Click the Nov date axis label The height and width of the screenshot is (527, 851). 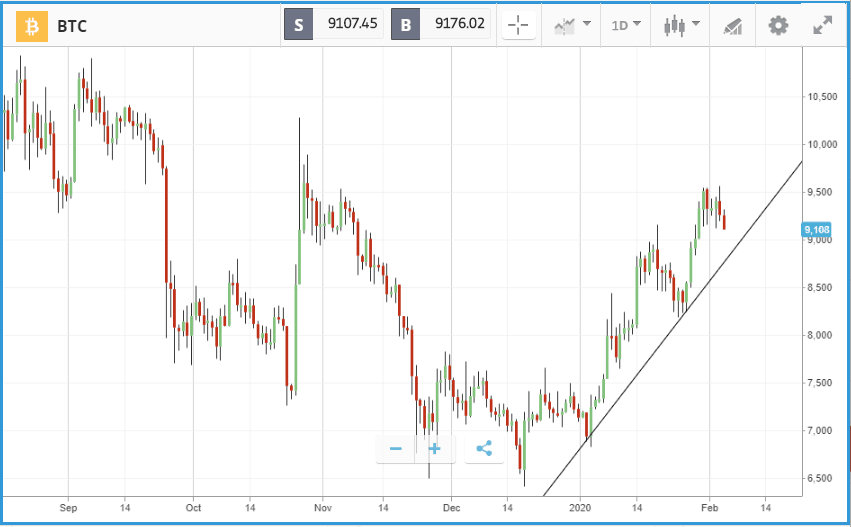[323, 508]
